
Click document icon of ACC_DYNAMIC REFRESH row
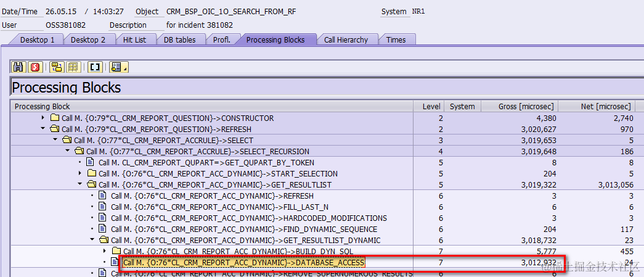pos(104,196)
